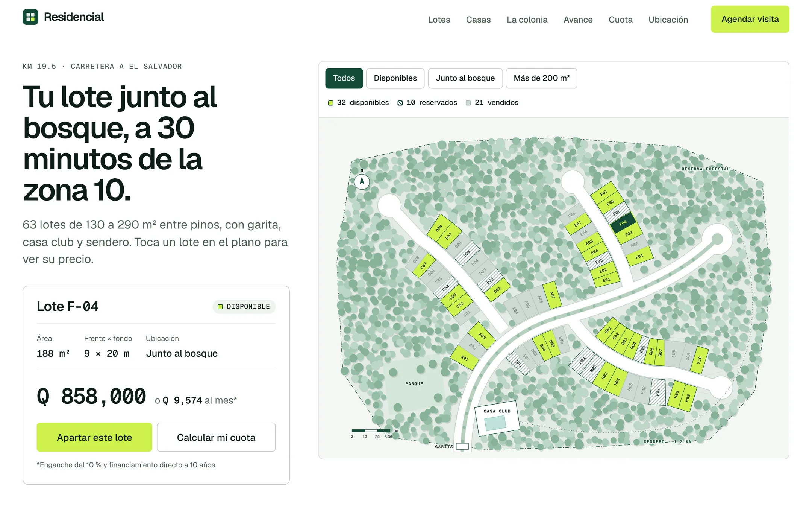Select lot D01 on the map
812x508 pixels.
tap(497, 290)
